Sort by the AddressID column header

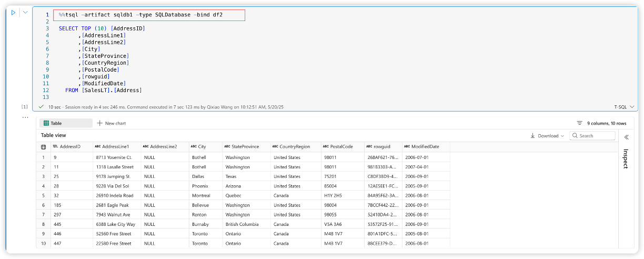70,147
